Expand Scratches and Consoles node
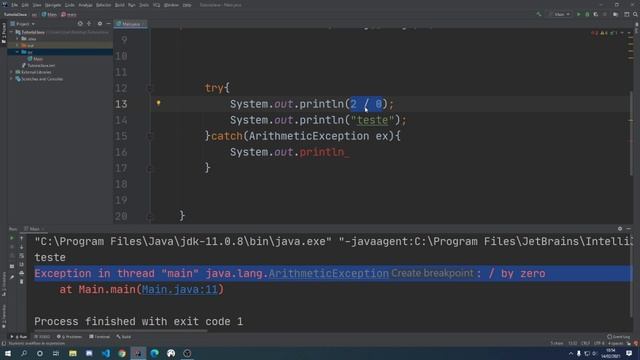This screenshot has width=640, height=360. click(12, 79)
